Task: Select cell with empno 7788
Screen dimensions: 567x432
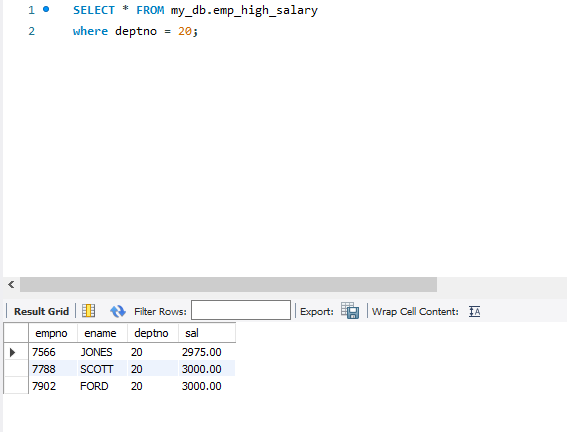Action: pyautogui.click(x=53, y=369)
